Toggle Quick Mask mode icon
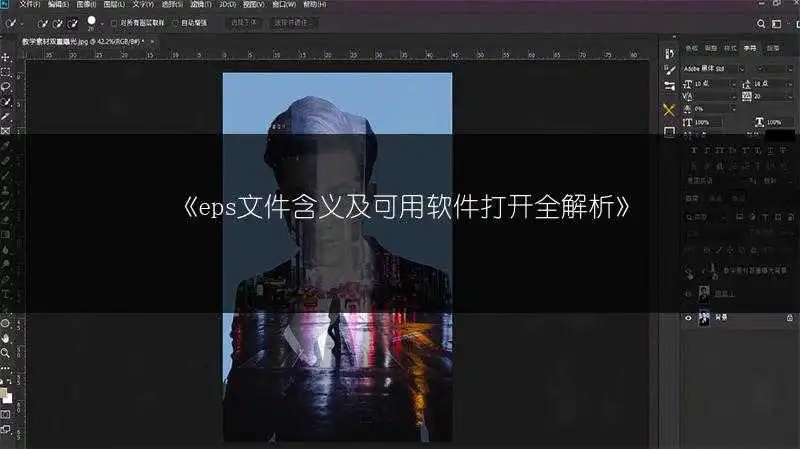 click(x=6, y=414)
